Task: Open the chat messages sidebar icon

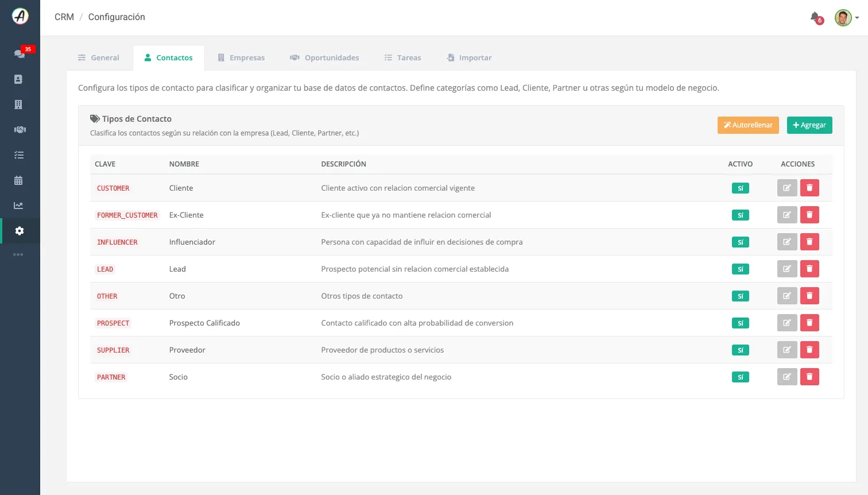Action: point(20,53)
